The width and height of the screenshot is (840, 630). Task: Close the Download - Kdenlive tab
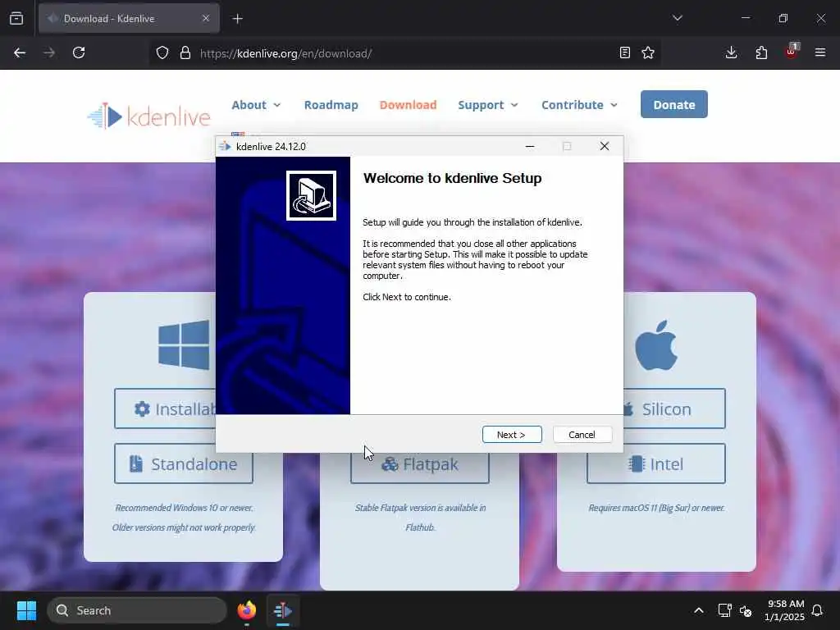206,18
